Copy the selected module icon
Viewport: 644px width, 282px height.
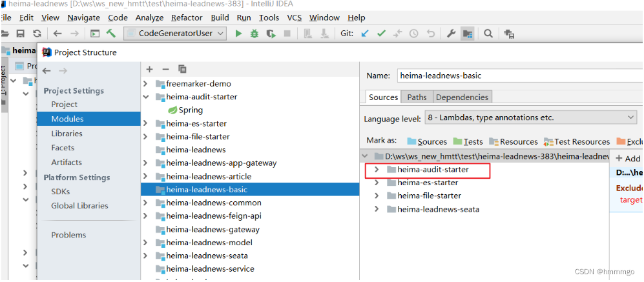182,70
